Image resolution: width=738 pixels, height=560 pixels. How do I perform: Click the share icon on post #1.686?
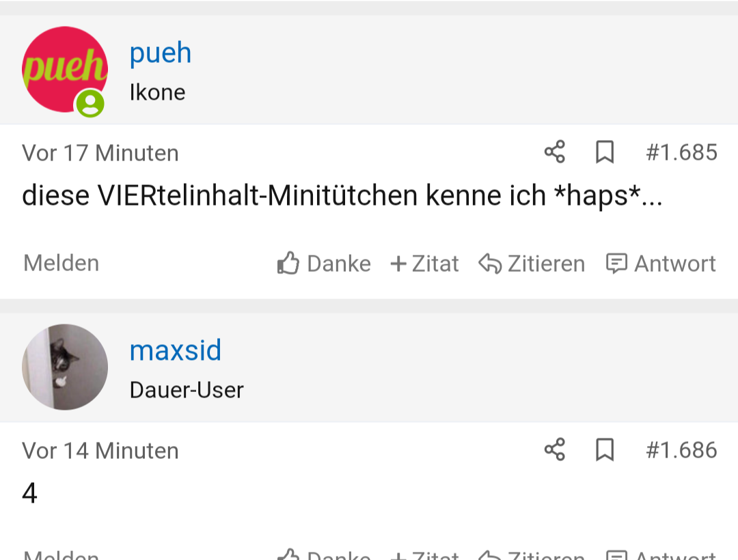pyautogui.click(x=554, y=450)
